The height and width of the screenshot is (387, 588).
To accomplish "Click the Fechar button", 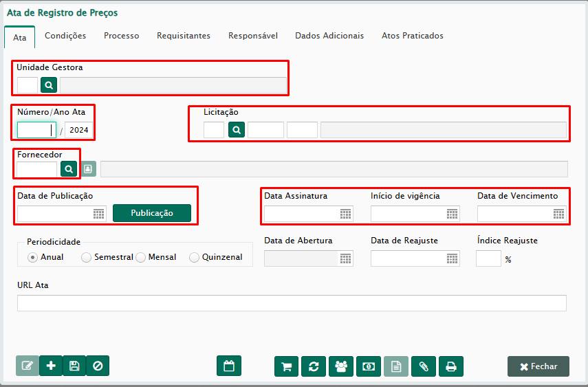I will click(538, 366).
